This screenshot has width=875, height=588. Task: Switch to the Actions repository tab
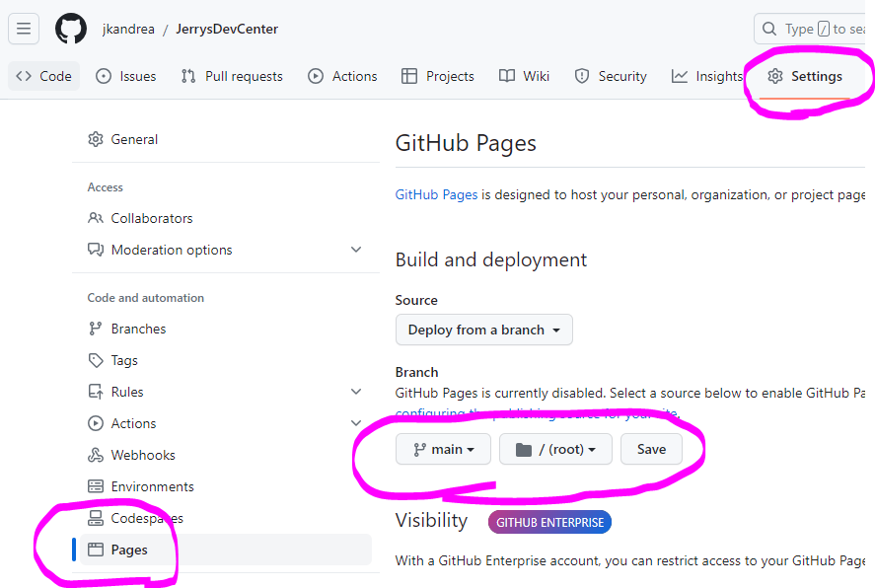342,76
